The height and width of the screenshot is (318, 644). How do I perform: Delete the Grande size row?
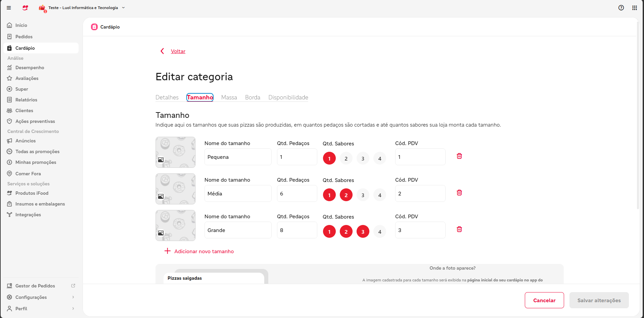point(459,229)
